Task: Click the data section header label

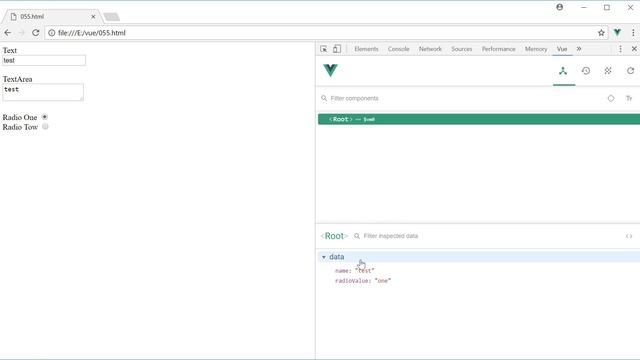Action: (x=337, y=257)
